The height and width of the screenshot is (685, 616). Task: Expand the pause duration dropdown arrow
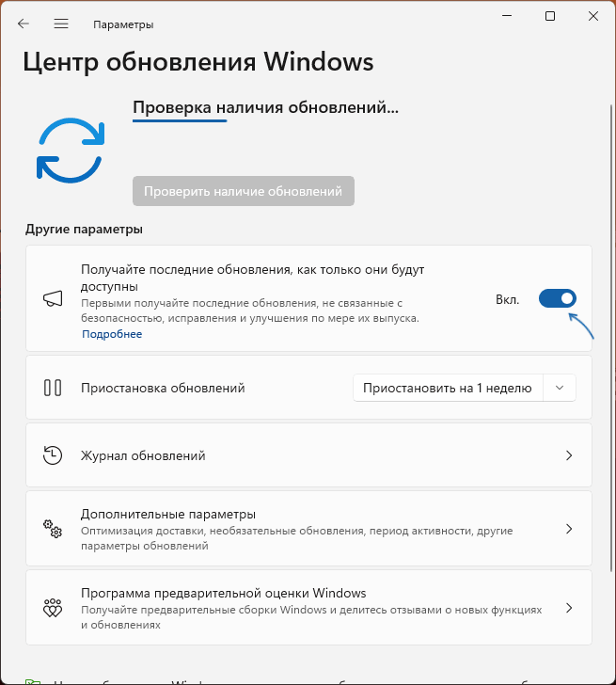(560, 388)
